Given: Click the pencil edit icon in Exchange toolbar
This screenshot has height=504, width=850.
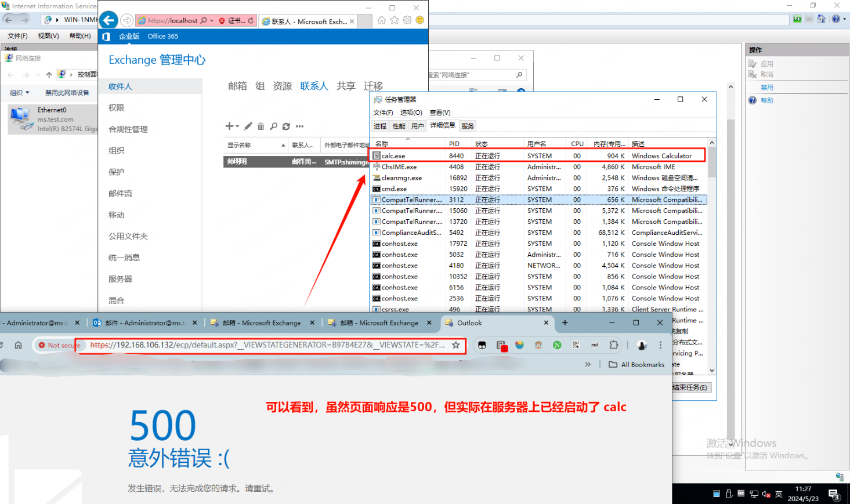Looking at the screenshot, I should pyautogui.click(x=248, y=126).
